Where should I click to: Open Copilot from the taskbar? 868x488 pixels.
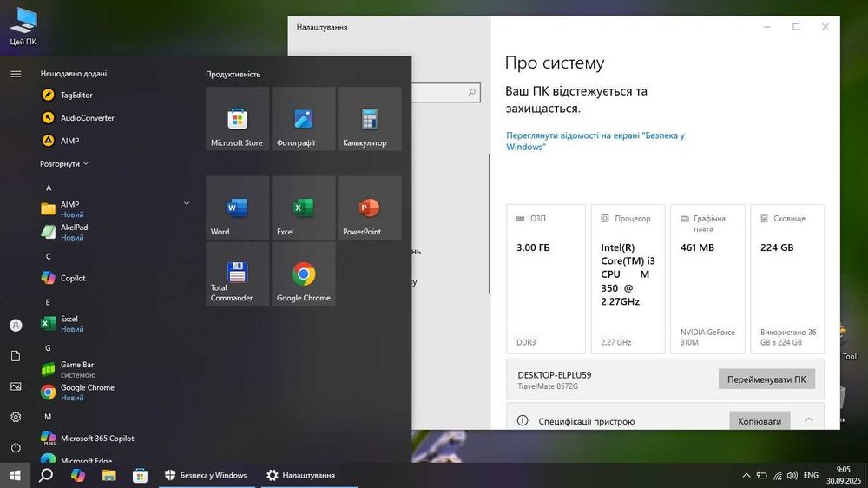78,475
